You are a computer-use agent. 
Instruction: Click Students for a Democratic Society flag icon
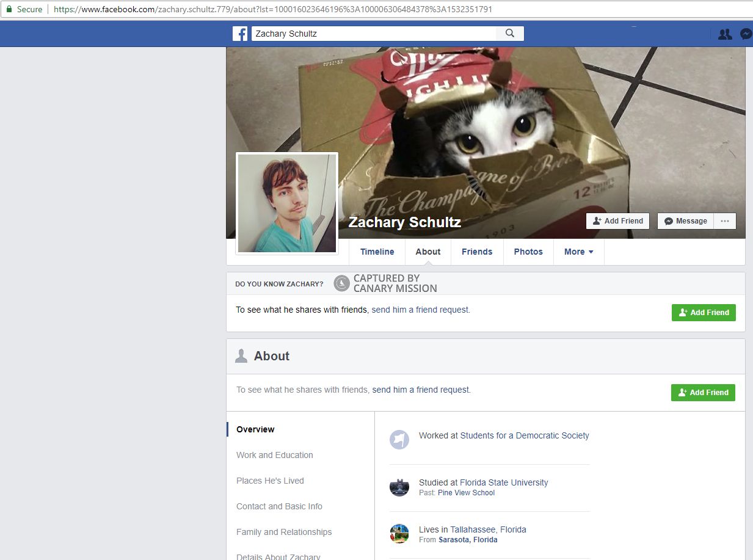pos(399,439)
